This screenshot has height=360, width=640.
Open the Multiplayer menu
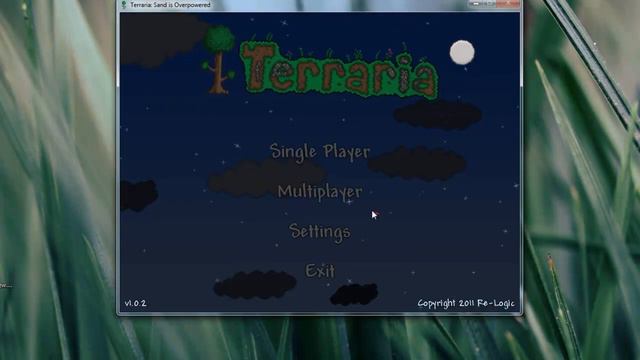pyautogui.click(x=320, y=192)
